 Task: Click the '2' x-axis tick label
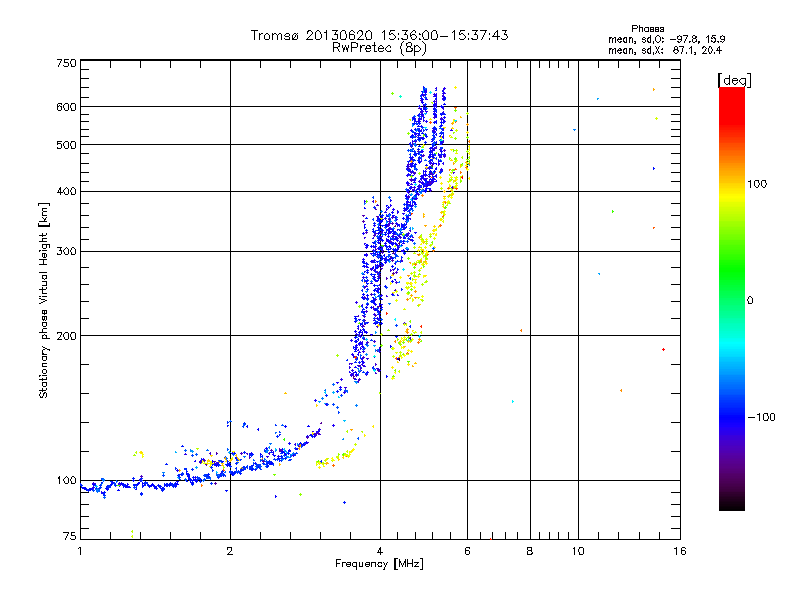coord(230,551)
